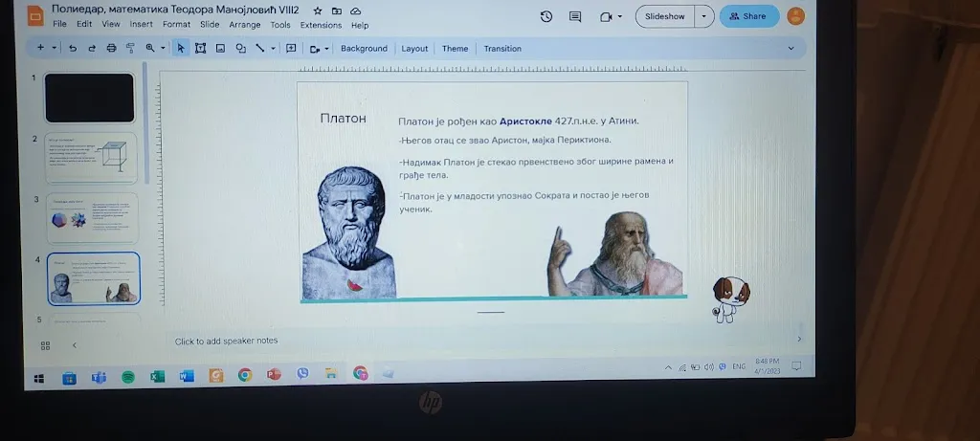Open the Slideshow dropdown arrow

pyautogui.click(x=705, y=16)
